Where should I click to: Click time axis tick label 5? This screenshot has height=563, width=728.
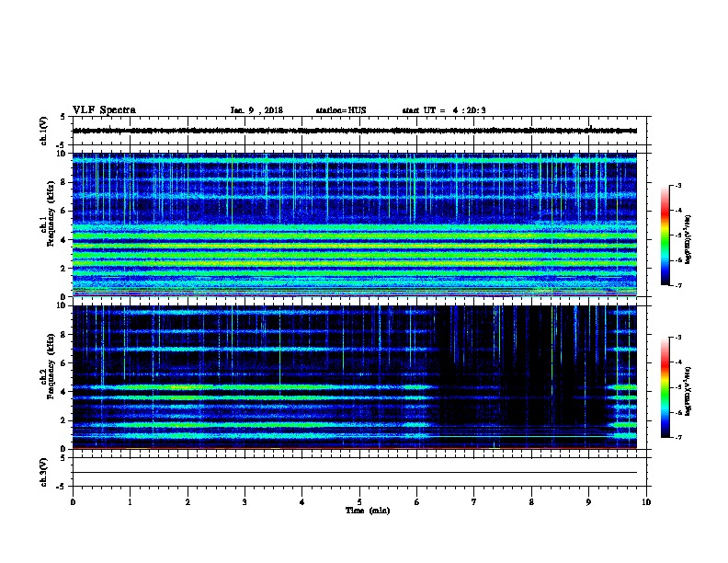[x=359, y=501]
